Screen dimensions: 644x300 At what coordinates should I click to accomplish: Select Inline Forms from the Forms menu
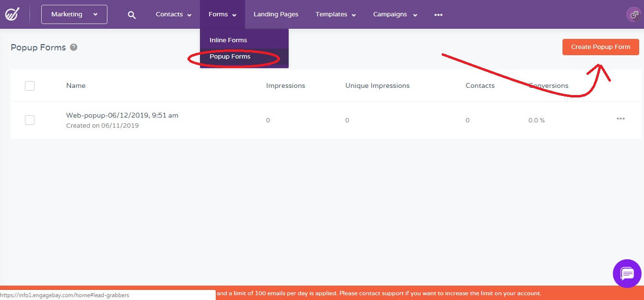click(228, 40)
